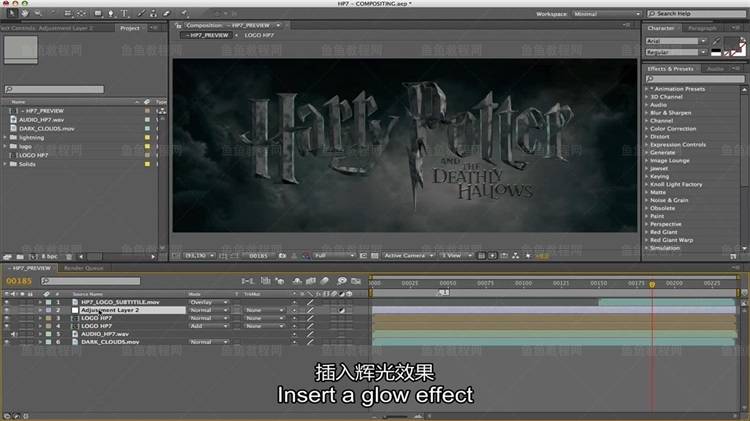Click the timeline current time 00185
Viewport: 750px width, 421px height.
(19, 281)
